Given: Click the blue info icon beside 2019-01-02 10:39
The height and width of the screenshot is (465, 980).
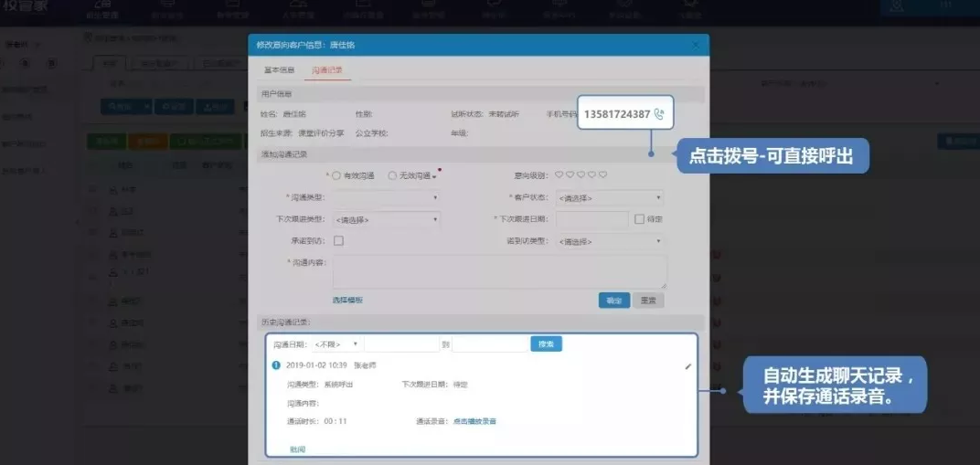Looking at the screenshot, I should [276, 365].
